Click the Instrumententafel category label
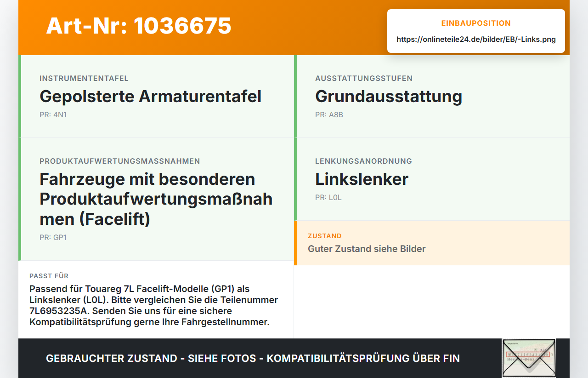Screen dimensions: 588x378 pyautogui.click(x=84, y=78)
